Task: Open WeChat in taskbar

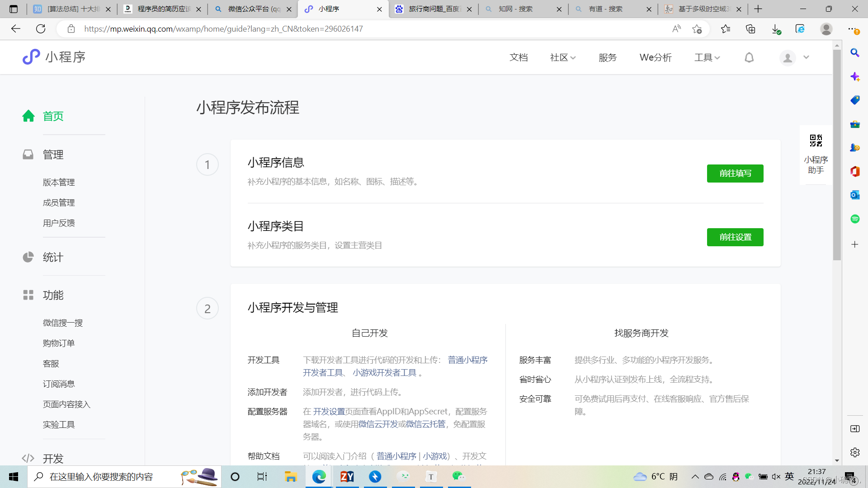Action: coord(458,477)
